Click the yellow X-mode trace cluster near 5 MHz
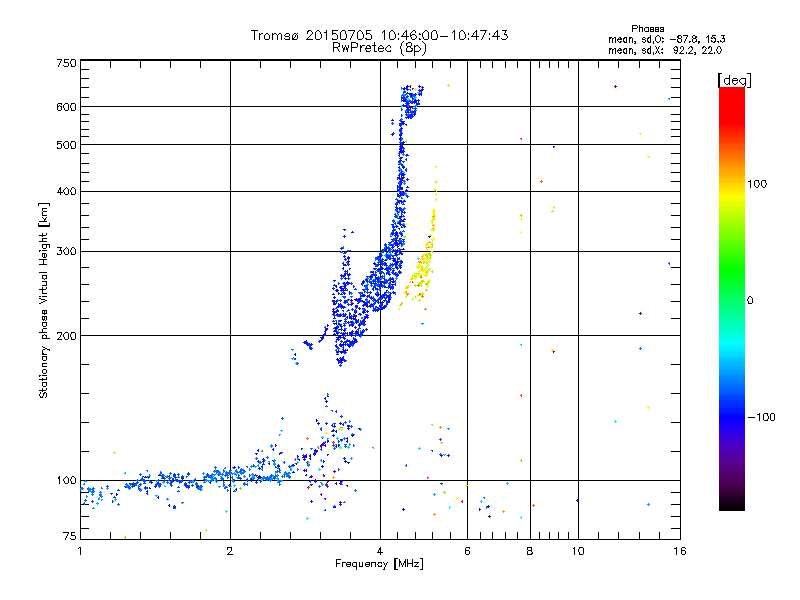Image resolution: width=800 pixels, height=600 pixels. pos(422,265)
